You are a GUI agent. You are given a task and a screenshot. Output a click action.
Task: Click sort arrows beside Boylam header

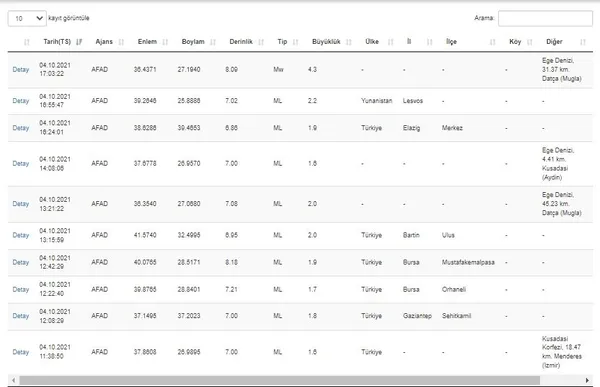click(x=213, y=42)
